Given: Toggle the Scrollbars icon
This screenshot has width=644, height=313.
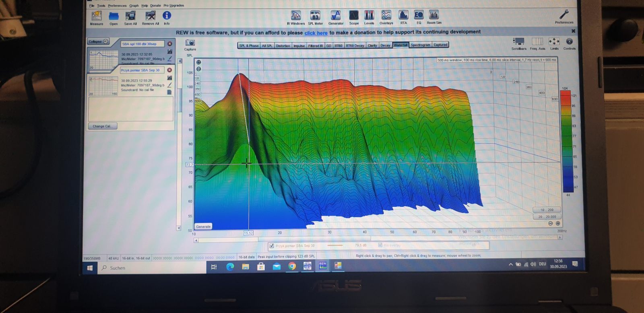Looking at the screenshot, I should (x=518, y=41).
